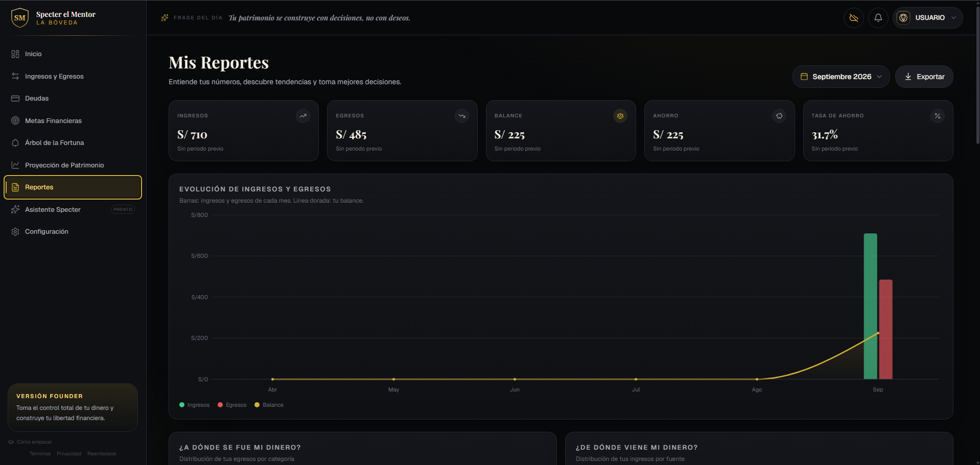Click the sparkle icon beside Frase del día

coord(165,18)
